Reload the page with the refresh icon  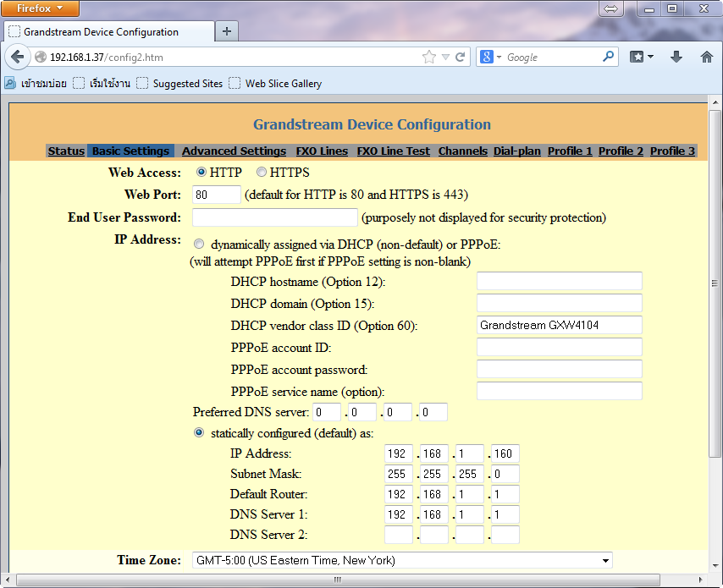pyautogui.click(x=461, y=58)
